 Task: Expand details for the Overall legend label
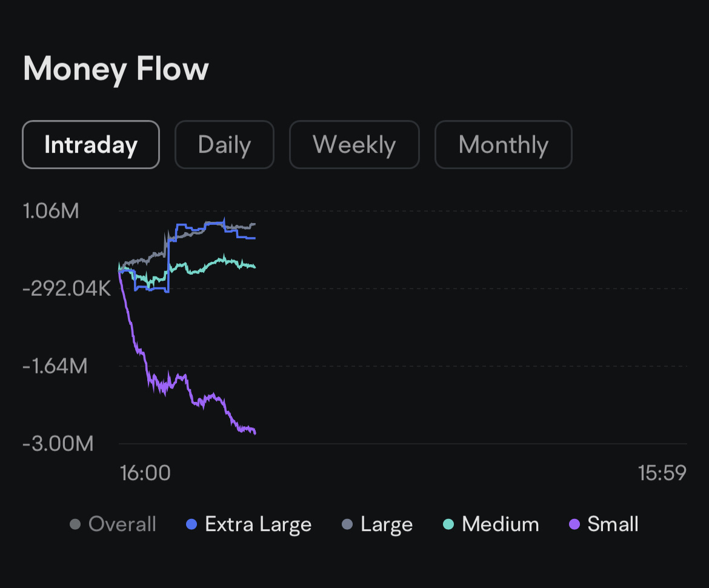coord(121,524)
